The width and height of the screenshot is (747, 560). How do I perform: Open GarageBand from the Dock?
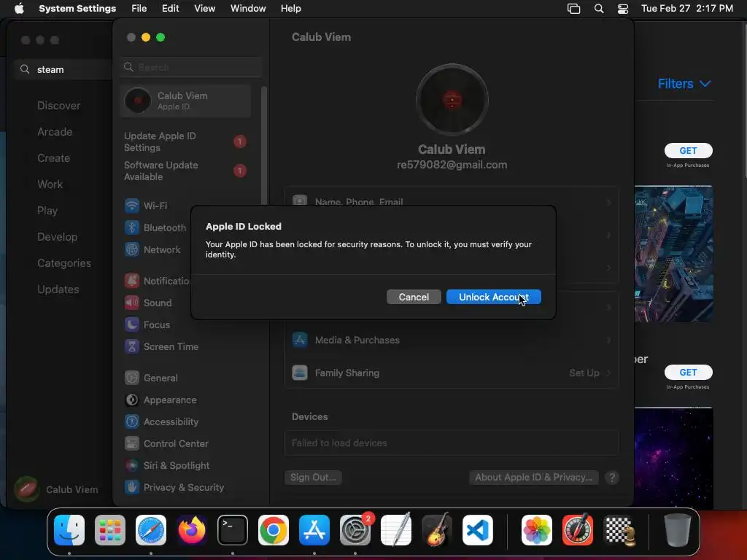click(436, 530)
